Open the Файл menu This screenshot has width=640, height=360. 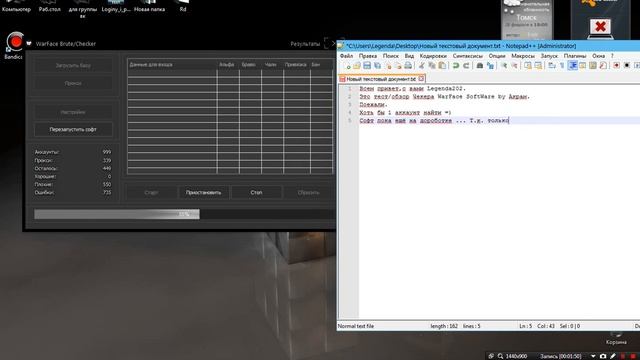(347, 56)
